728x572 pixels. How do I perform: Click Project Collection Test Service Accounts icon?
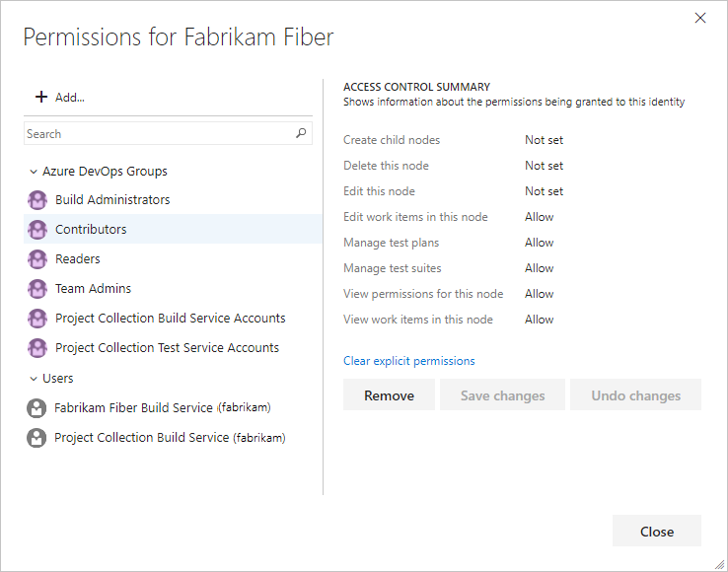click(x=37, y=348)
